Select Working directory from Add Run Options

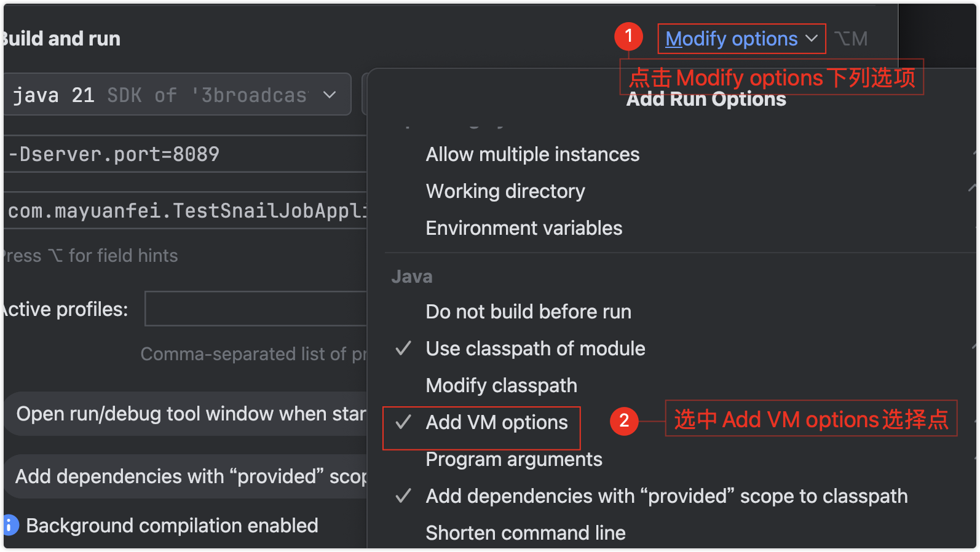pos(505,191)
